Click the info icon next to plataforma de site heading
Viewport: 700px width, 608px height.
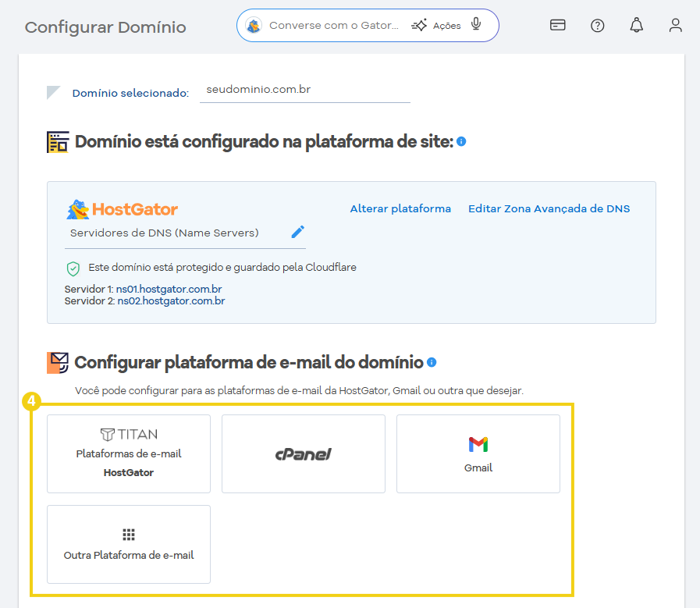point(460,142)
